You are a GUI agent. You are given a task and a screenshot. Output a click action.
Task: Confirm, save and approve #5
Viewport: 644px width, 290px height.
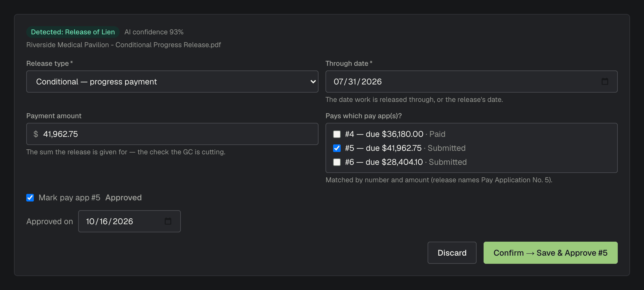click(550, 253)
